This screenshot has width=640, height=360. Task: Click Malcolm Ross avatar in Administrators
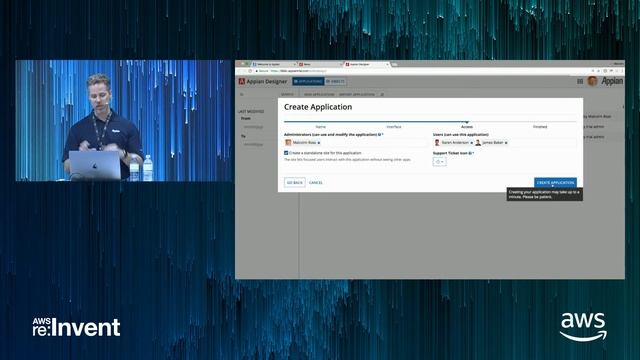click(288, 142)
